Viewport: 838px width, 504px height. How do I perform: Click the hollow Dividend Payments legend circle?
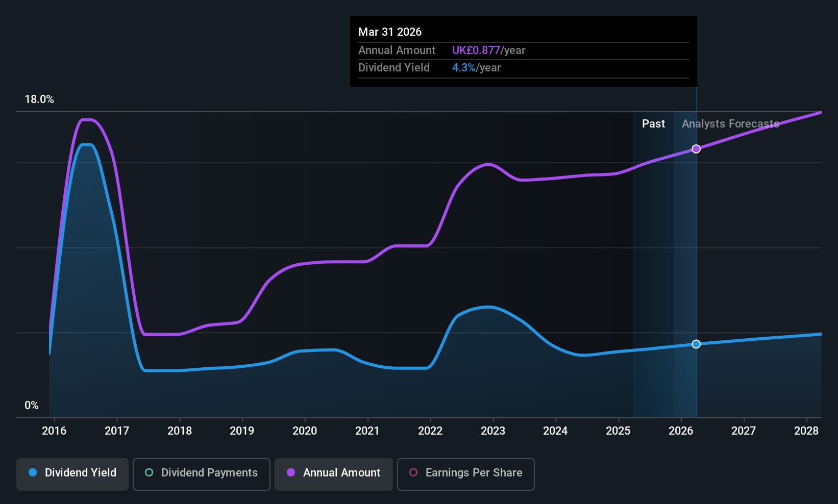(x=149, y=473)
